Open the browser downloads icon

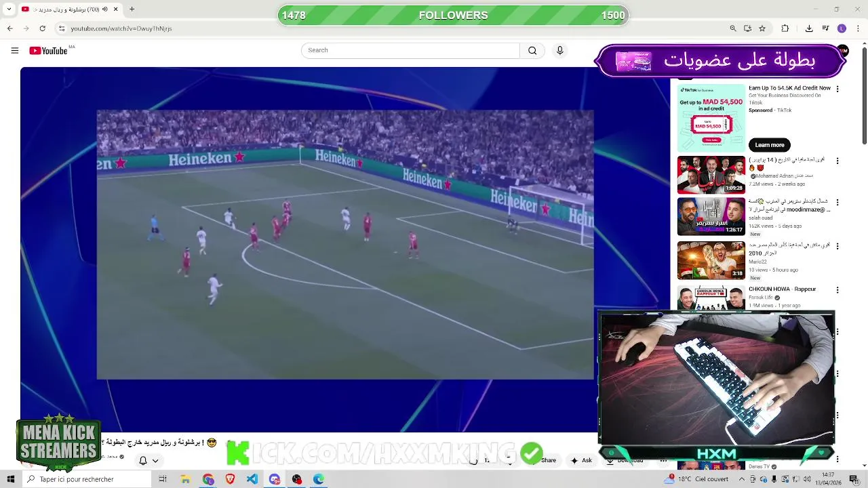click(809, 28)
